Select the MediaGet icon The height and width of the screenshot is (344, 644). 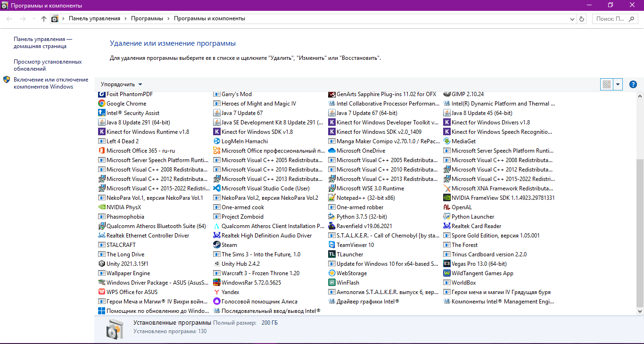tap(447, 141)
